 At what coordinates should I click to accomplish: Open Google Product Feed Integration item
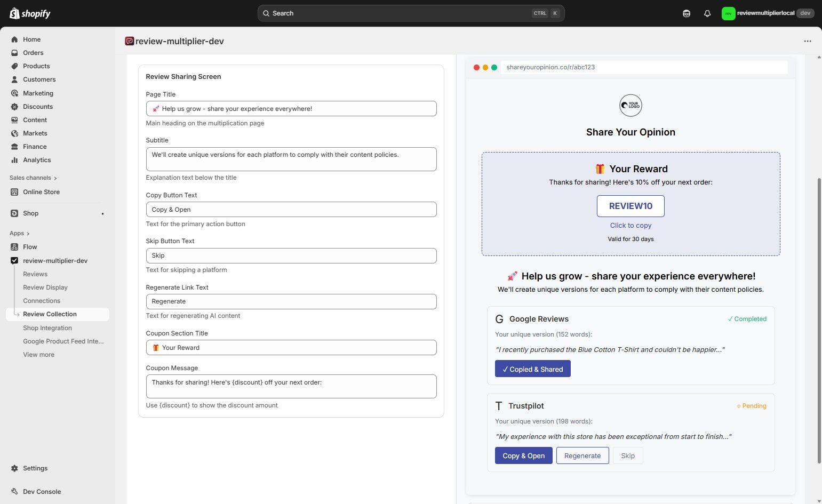63,341
